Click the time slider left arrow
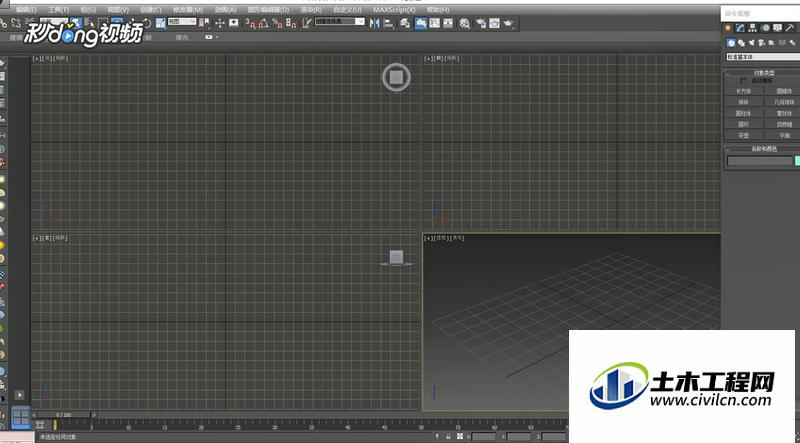The image size is (800, 443). pyautogui.click(x=34, y=415)
